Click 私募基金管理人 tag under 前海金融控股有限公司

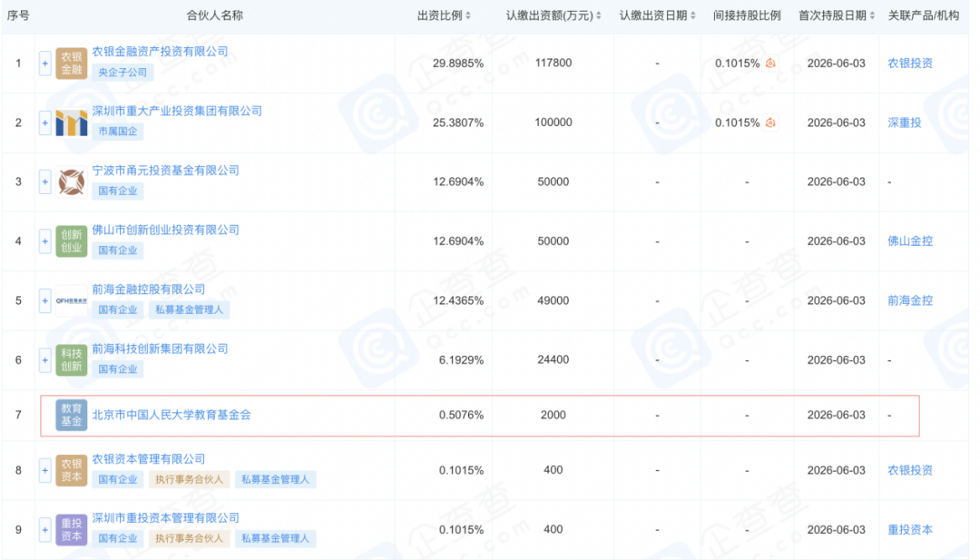pyautogui.click(x=189, y=310)
